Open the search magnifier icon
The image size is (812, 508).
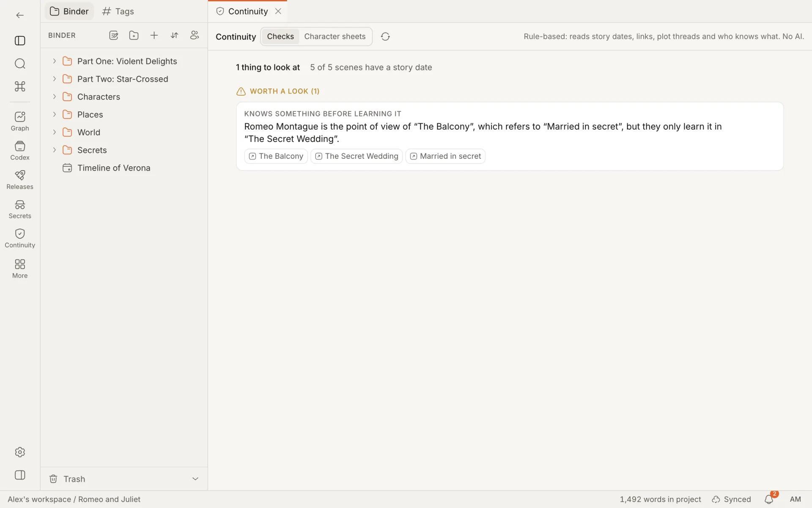(20, 63)
